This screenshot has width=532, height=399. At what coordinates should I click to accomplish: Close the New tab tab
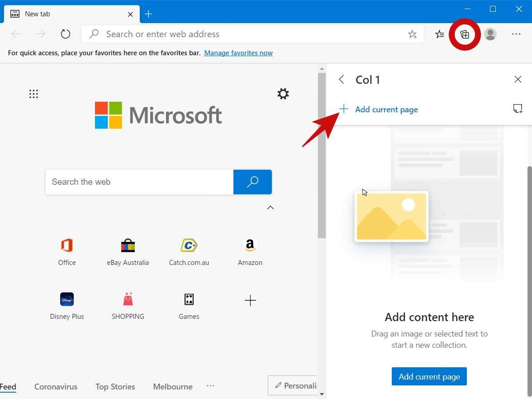(x=130, y=14)
